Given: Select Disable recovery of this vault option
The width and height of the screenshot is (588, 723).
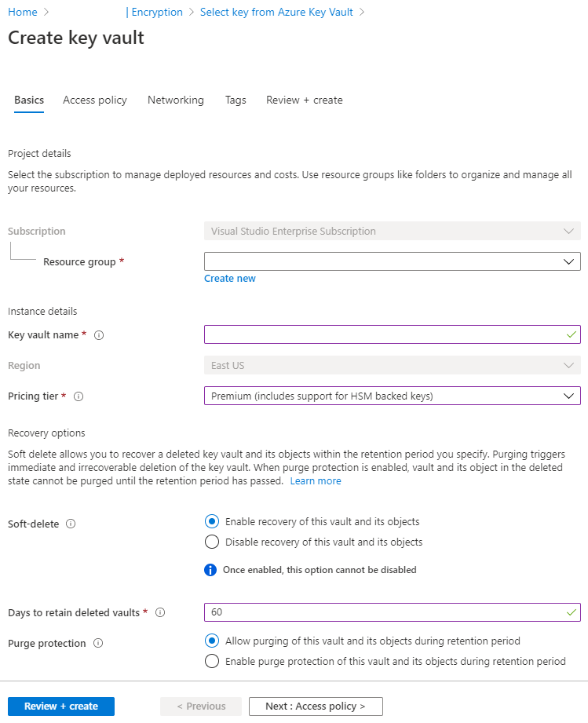Looking at the screenshot, I should pyautogui.click(x=211, y=542).
